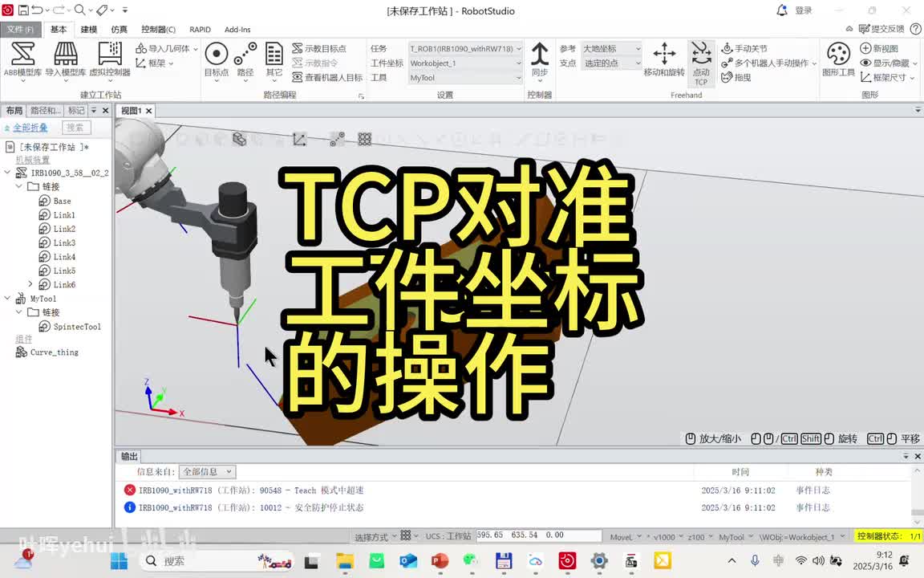The width and height of the screenshot is (924, 578).
Task: Close the 视图1 view tab
Action: [x=149, y=111]
